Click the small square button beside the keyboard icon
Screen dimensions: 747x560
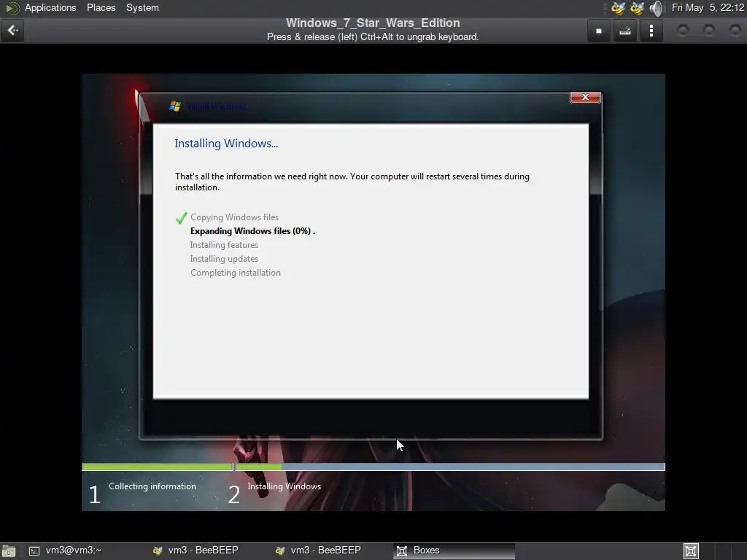pos(599,31)
